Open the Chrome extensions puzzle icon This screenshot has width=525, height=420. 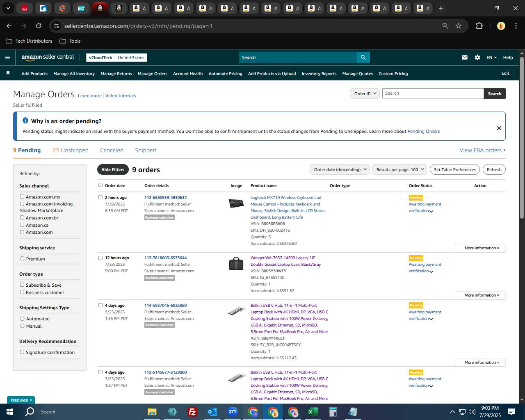coord(479,26)
